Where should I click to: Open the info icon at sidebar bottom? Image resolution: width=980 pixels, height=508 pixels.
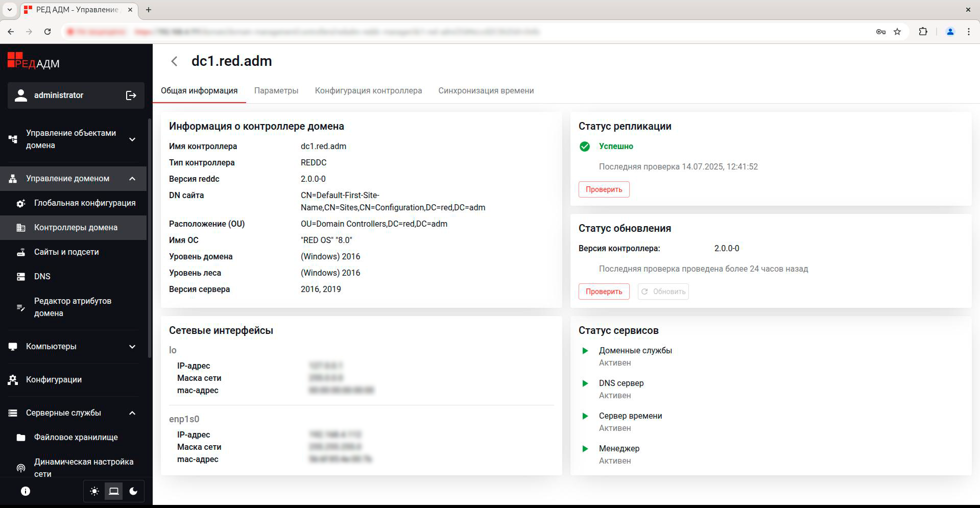[26, 491]
